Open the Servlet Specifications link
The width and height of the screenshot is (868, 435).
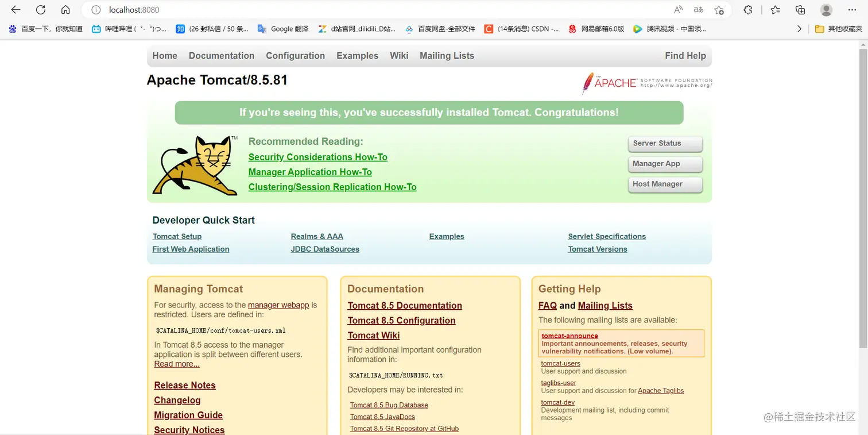click(x=607, y=236)
